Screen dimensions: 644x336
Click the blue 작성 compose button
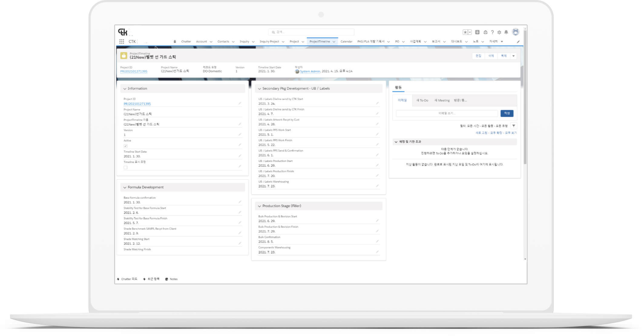click(507, 113)
